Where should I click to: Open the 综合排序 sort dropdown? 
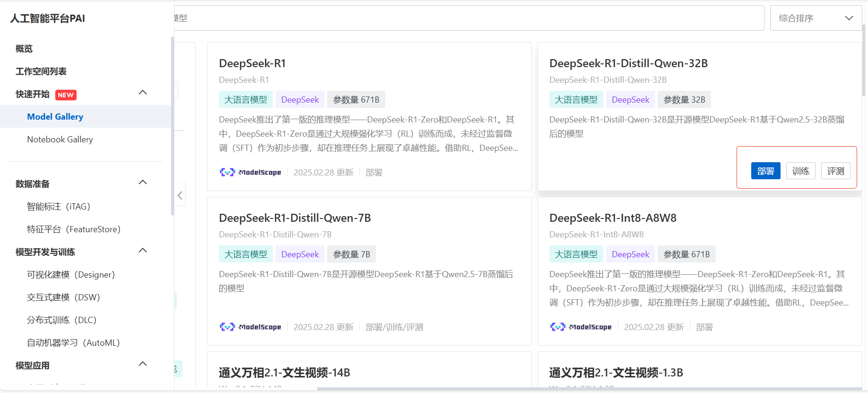(x=815, y=18)
